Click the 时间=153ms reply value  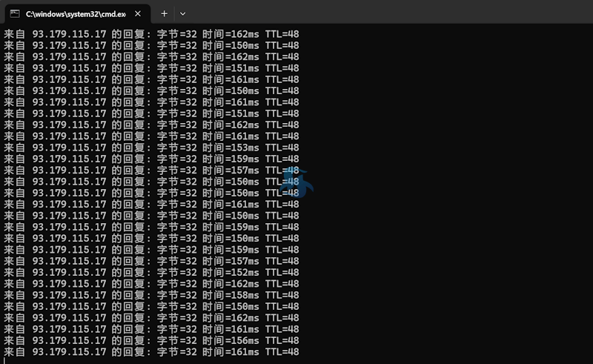[x=231, y=148]
